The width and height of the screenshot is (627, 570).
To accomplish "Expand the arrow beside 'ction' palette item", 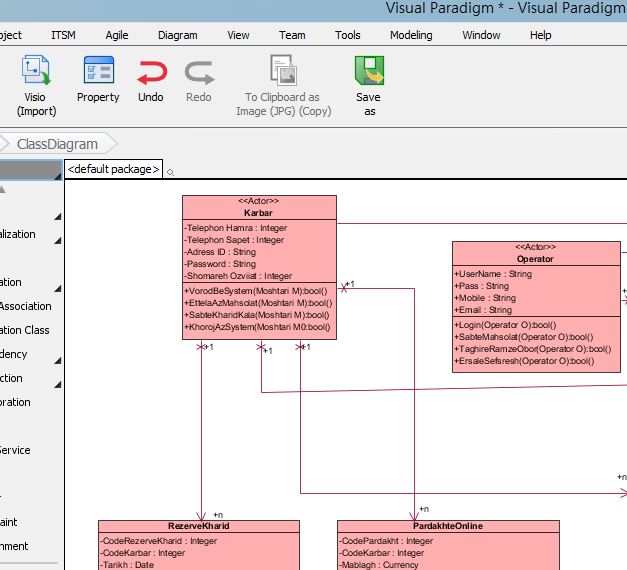I will coord(58,384).
